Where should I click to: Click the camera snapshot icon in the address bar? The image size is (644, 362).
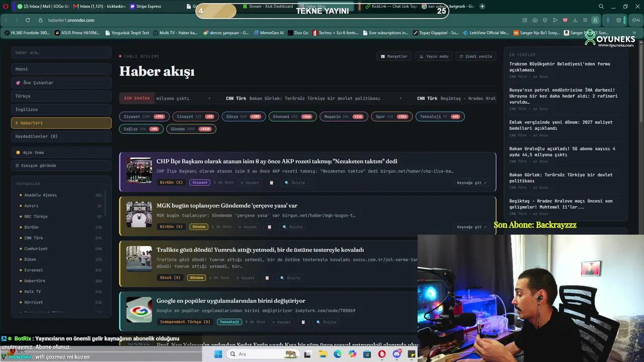[x=535, y=20]
